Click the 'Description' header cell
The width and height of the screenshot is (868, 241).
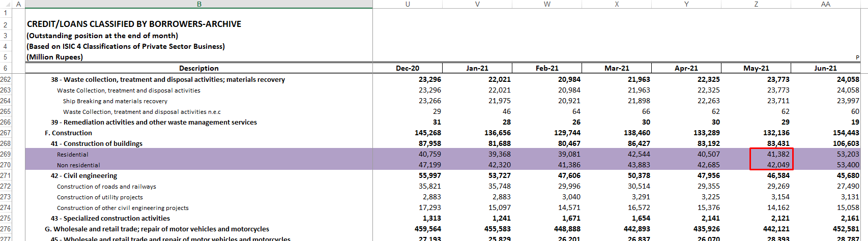[x=199, y=68]
